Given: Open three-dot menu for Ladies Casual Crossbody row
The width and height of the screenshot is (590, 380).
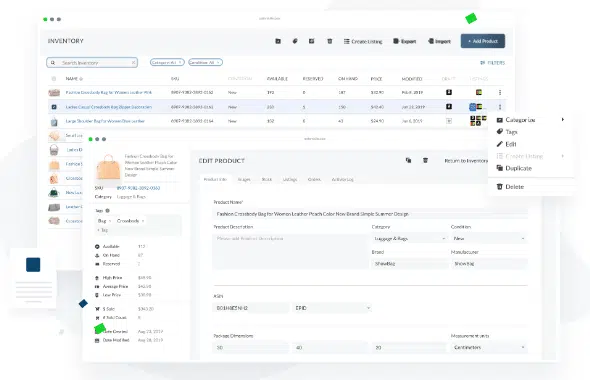Looking at the screenshot, I should click(x=500, y=107).
